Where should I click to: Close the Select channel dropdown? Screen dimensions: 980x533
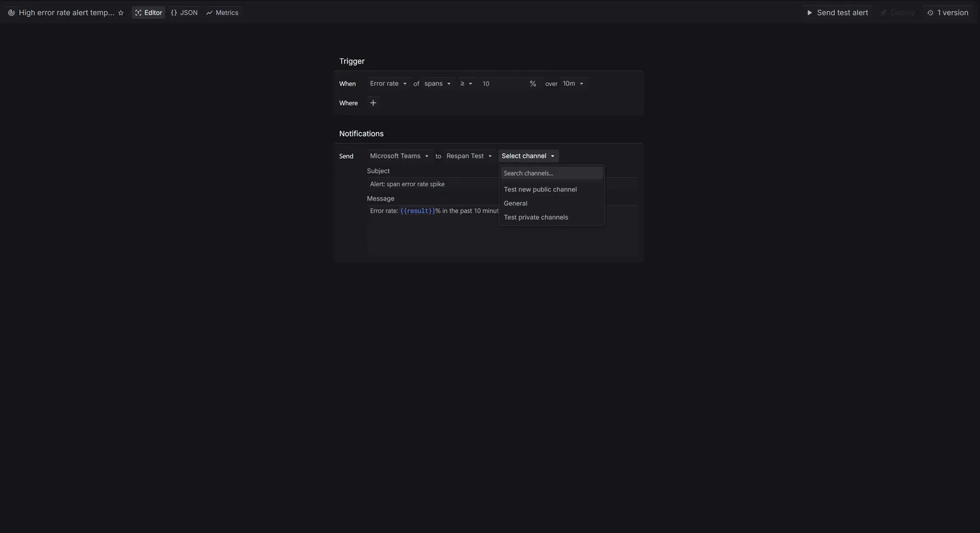tap(528, 156)
